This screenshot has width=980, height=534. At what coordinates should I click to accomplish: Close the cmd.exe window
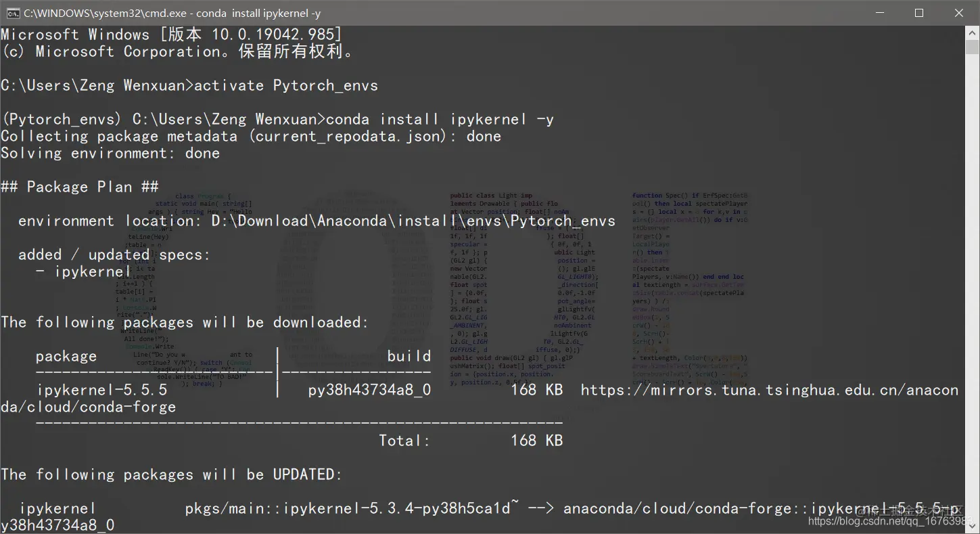[x=959, y=13]
